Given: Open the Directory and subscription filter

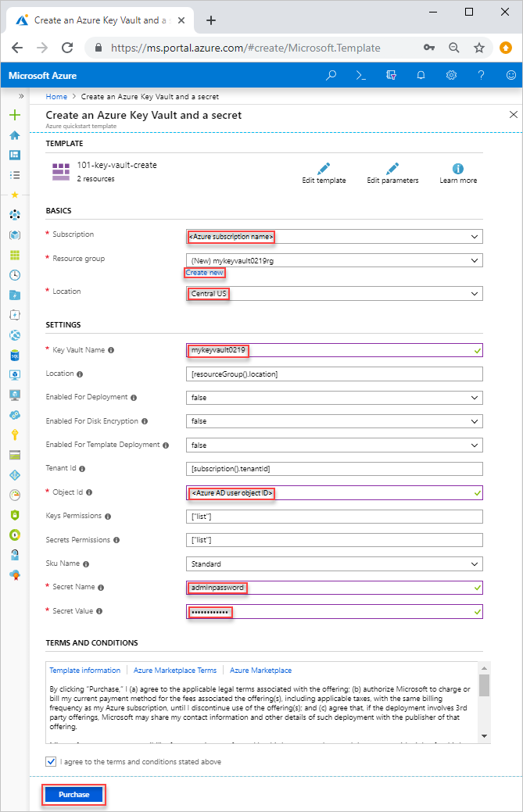Looking at the screenshot, I should pos(390,75).
